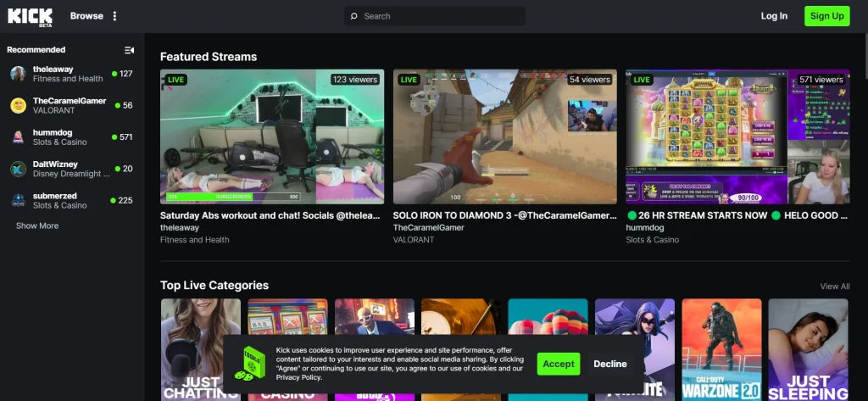Open Call of Duty Warzone 2.0 card

722,349
